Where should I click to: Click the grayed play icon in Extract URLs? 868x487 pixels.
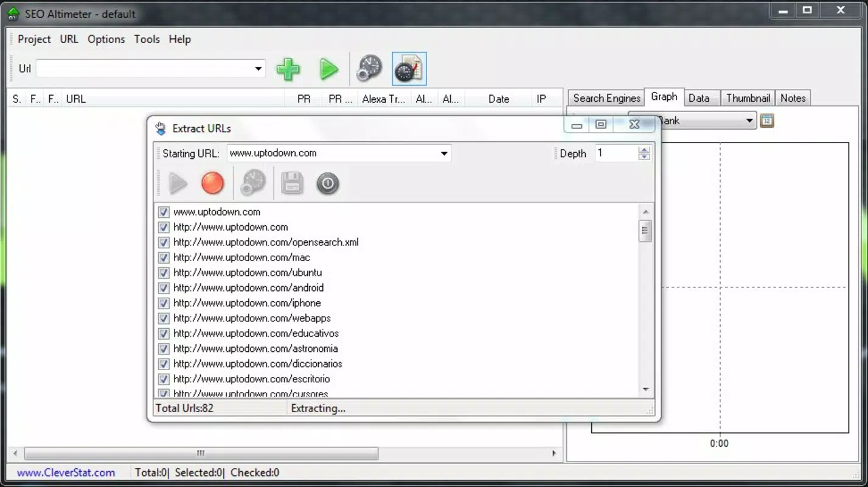(178, 183)
